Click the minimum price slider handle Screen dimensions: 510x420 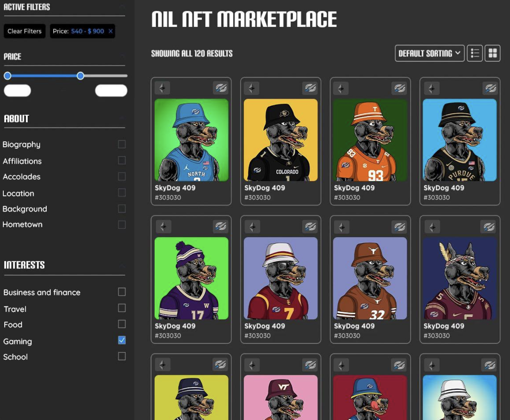pyautogui.click(x=8, y=76)
